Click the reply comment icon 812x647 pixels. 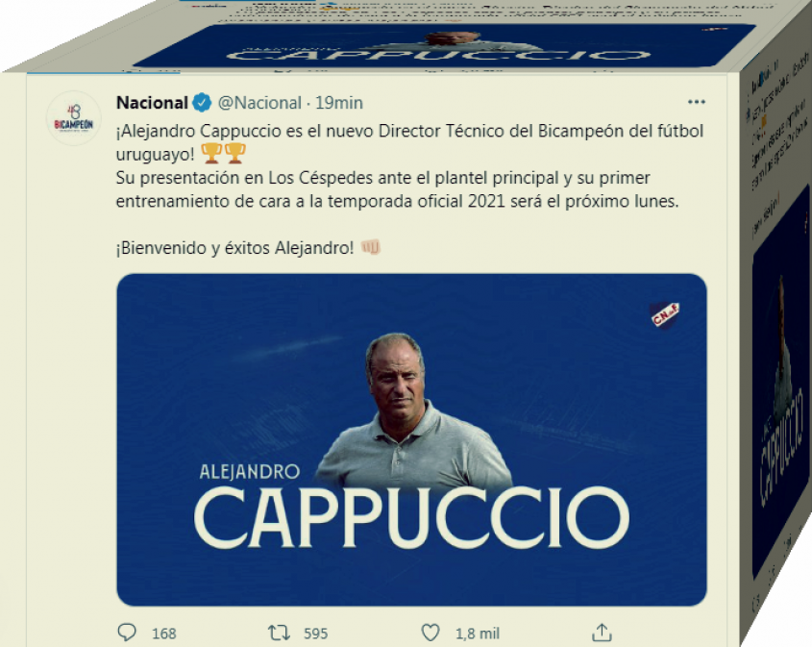point(127,633)
